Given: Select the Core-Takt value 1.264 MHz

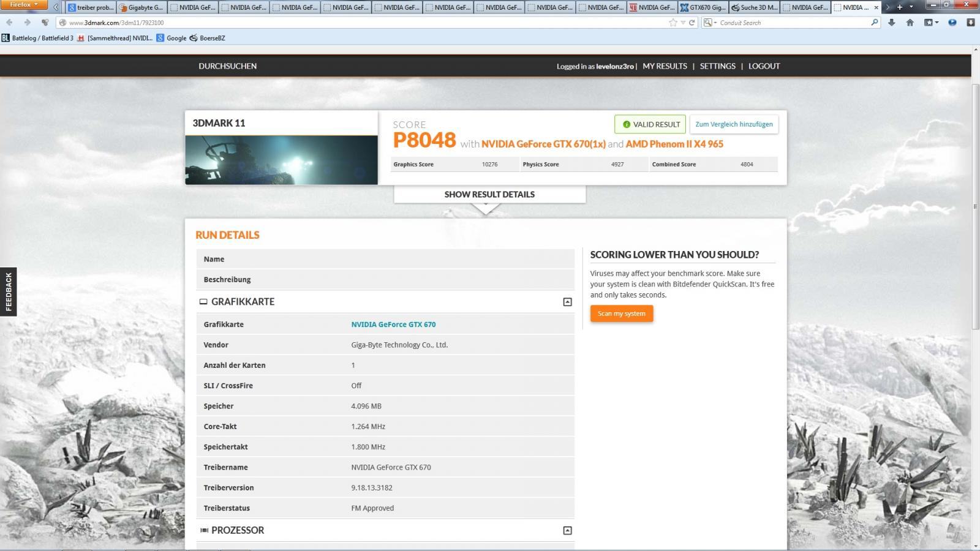Looking at the screenshot, I should (x=368, y=427).
